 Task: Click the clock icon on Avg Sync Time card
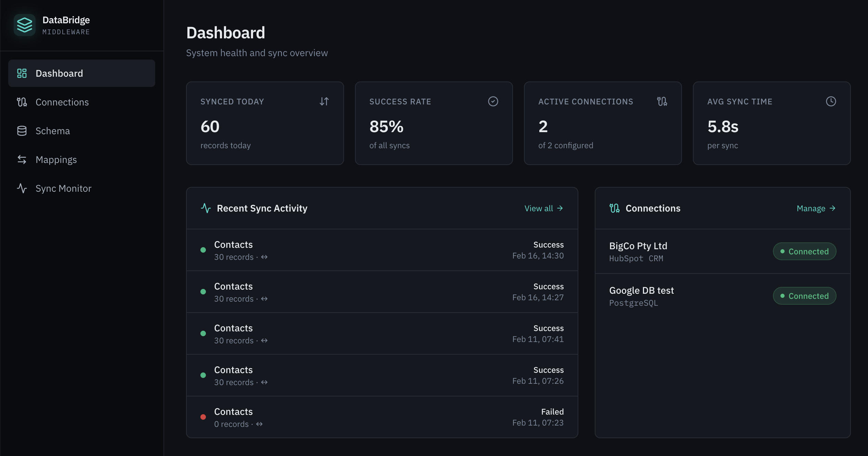[x=831, y=101]
